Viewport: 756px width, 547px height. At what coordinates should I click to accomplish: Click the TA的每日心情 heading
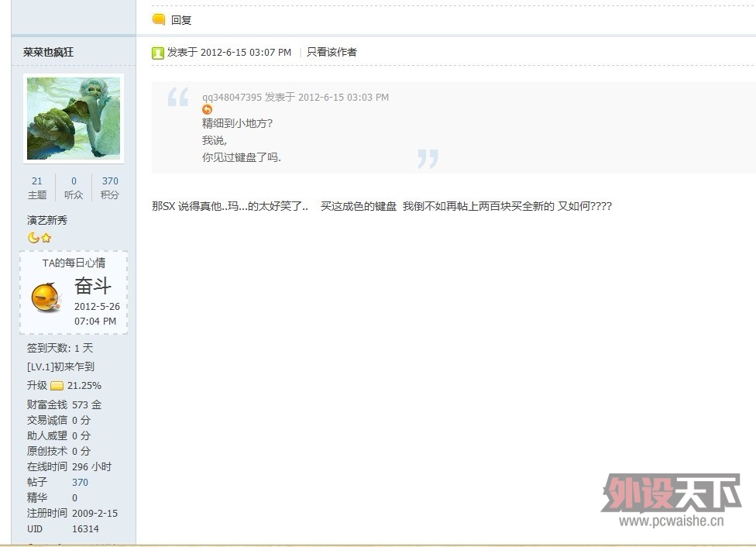coord(74,263)
